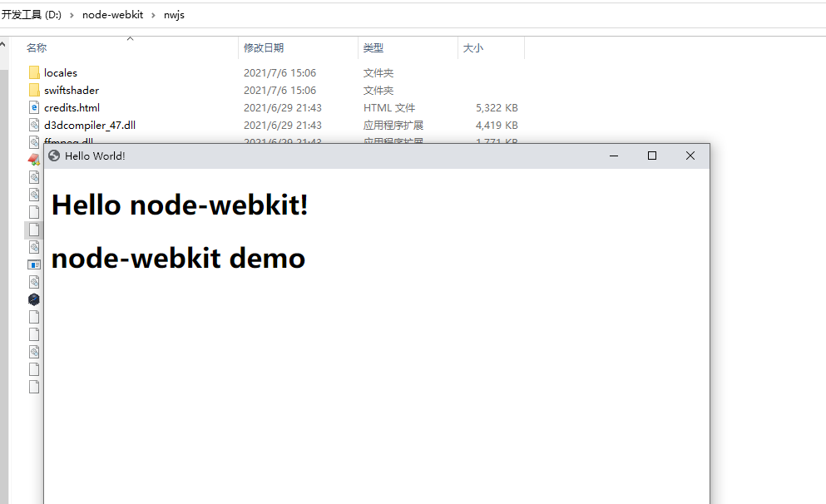The height and width of the screenshot is (504, 826).
Task: Sort files by clicking the 修改日期 header
Action: pos(264,47)
